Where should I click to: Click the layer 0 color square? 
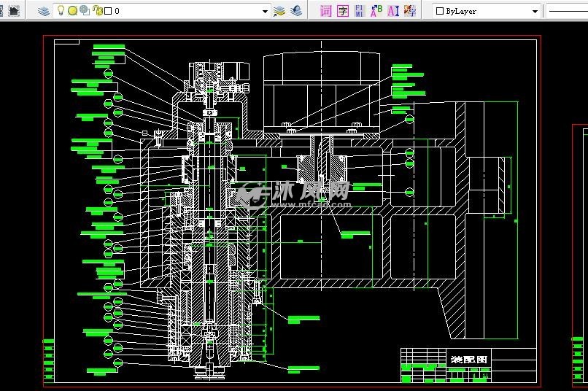click(x=108, y=11)
